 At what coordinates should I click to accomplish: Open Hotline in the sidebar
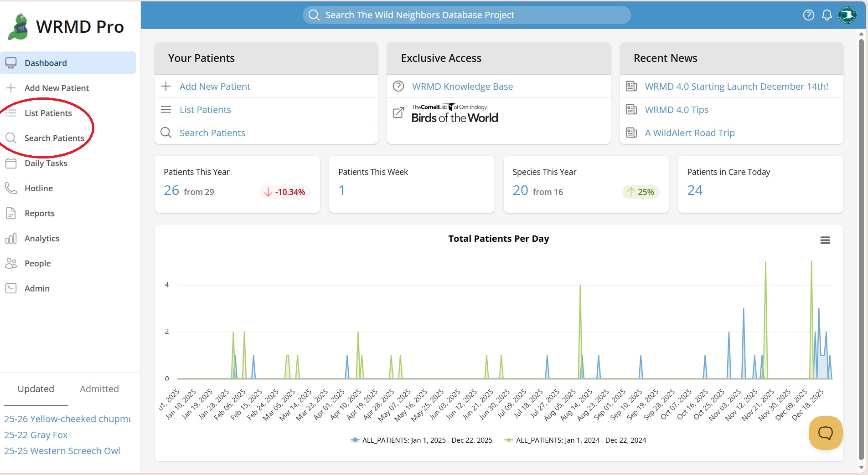68,188
